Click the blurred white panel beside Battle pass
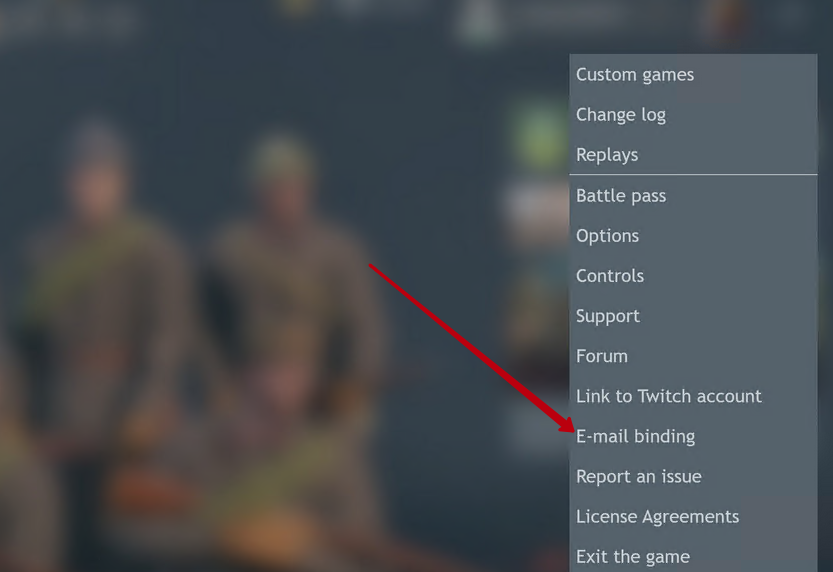Viewport: 833px width, 572px height. point(538,208)
